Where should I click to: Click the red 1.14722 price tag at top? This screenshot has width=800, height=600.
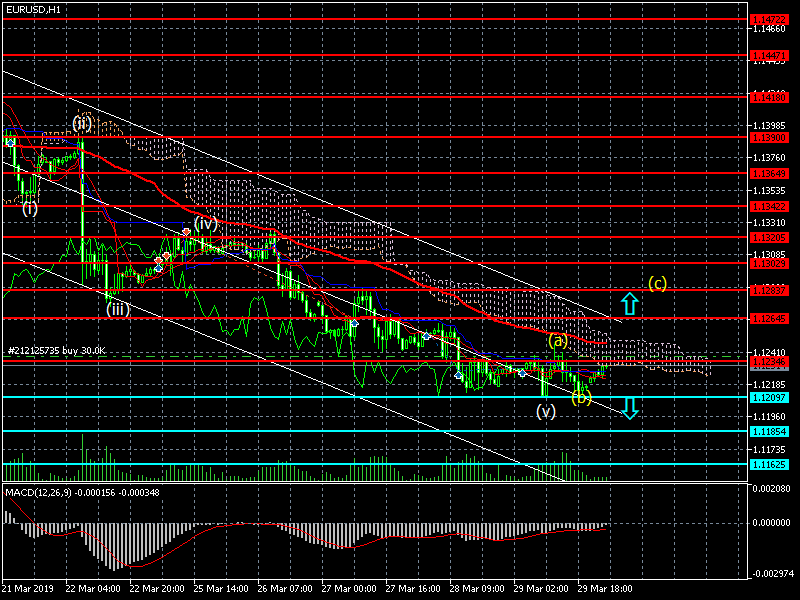click(769, 19)
